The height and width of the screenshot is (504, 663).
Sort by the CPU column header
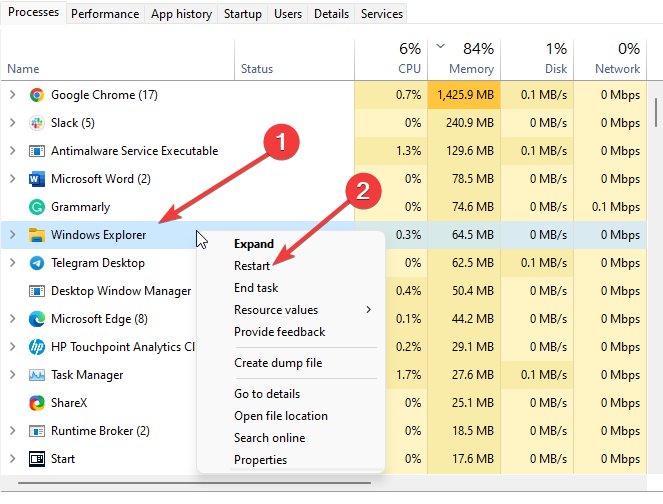[x=391, y=60]
